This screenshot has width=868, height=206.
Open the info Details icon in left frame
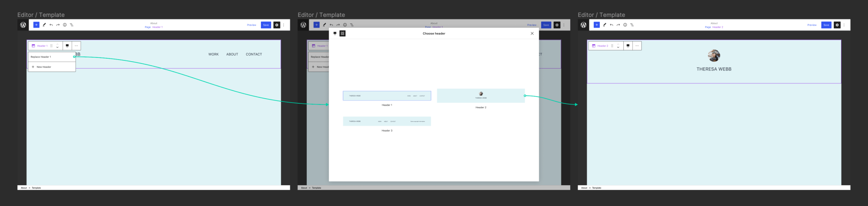point(65,25)
